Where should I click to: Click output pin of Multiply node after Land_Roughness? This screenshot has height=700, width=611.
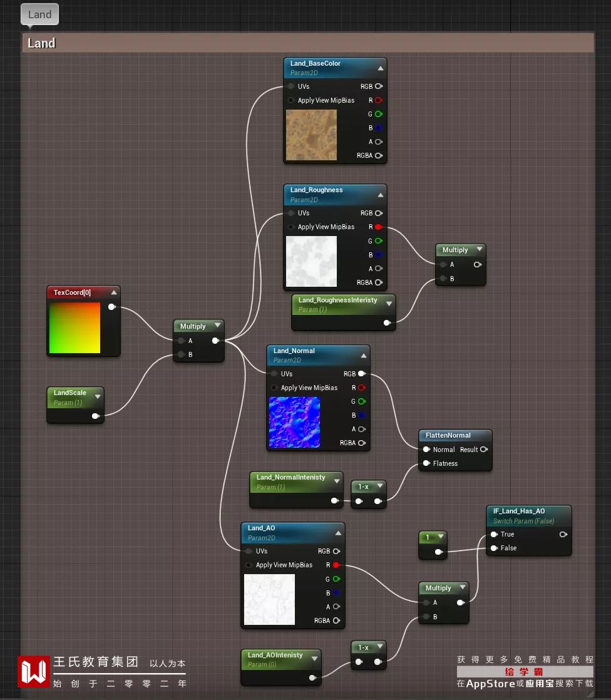tap(478, 264)
